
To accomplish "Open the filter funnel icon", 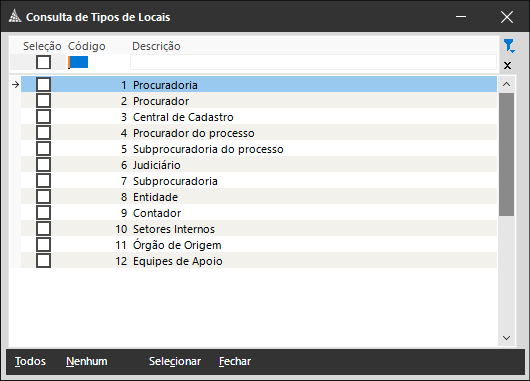I will 509,46.
